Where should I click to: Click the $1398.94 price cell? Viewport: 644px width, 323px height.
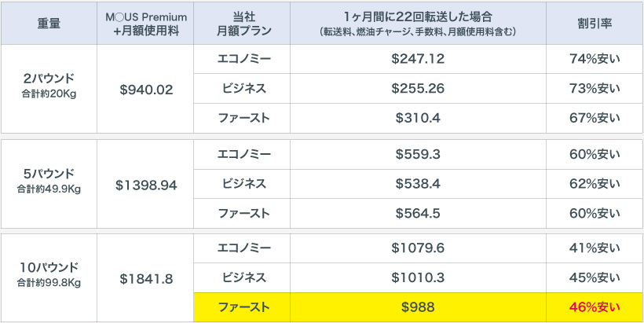[x=145, y=184]
